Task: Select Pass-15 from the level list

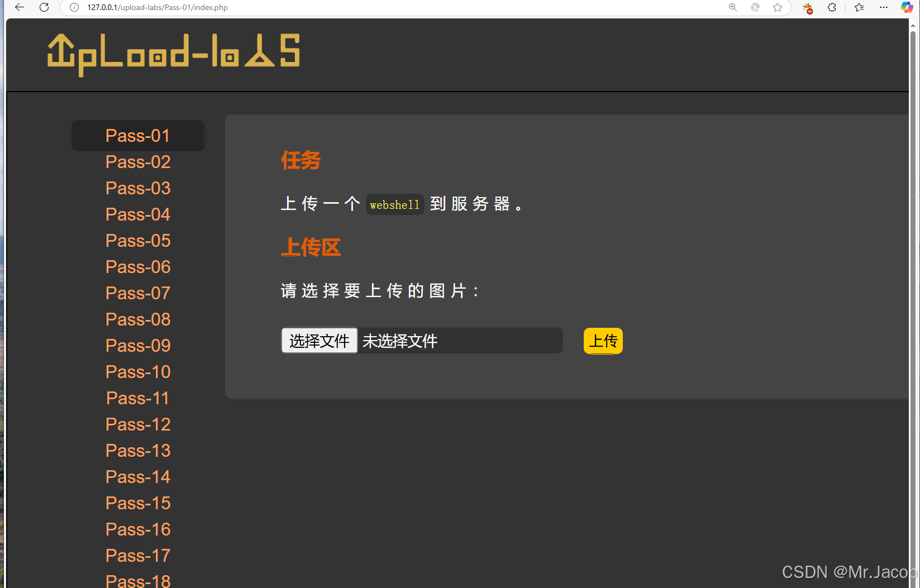Action: click(x=138, y=503)
